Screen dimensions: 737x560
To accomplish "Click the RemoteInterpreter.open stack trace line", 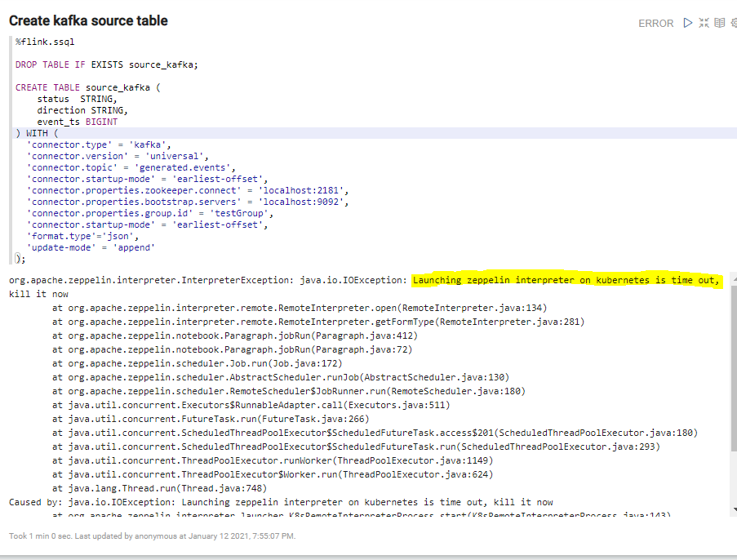I will click(300, 308).
